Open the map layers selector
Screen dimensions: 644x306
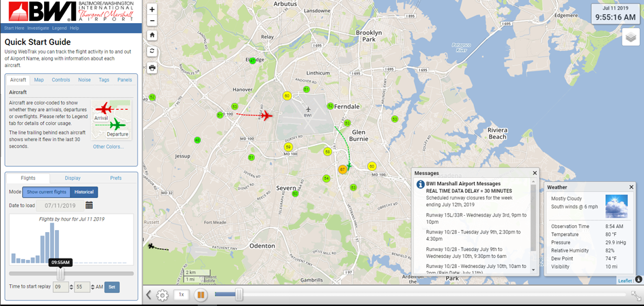631,37
